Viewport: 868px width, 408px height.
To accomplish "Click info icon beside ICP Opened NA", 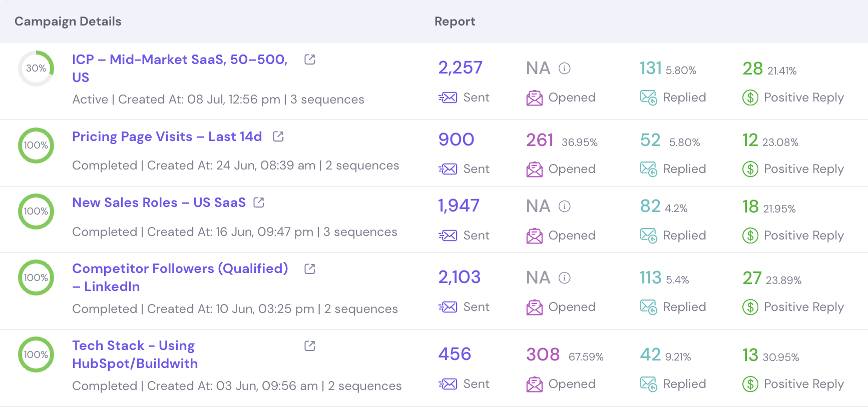I will coord(565,68).
